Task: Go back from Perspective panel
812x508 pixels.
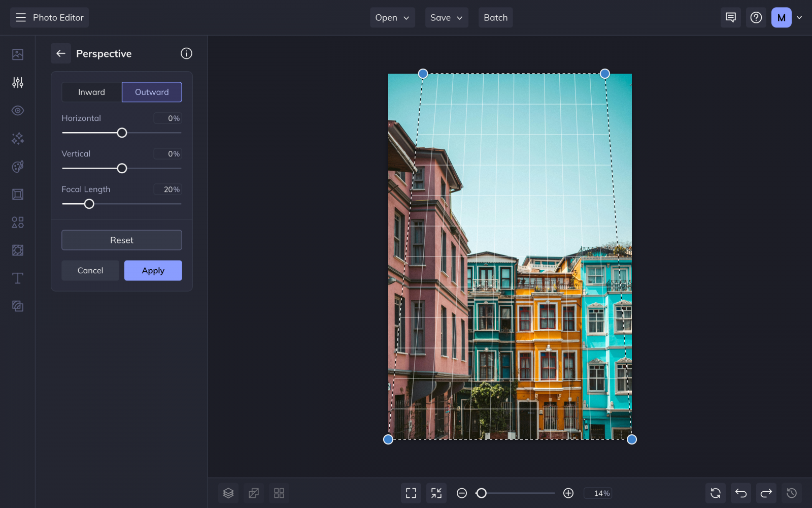Action: (61, 53)
